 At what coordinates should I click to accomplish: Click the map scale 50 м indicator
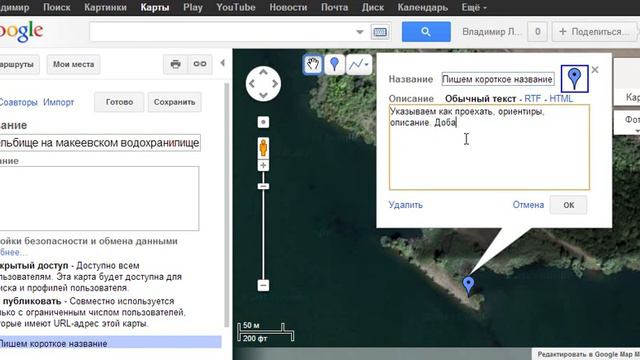(x=261, y=326)
